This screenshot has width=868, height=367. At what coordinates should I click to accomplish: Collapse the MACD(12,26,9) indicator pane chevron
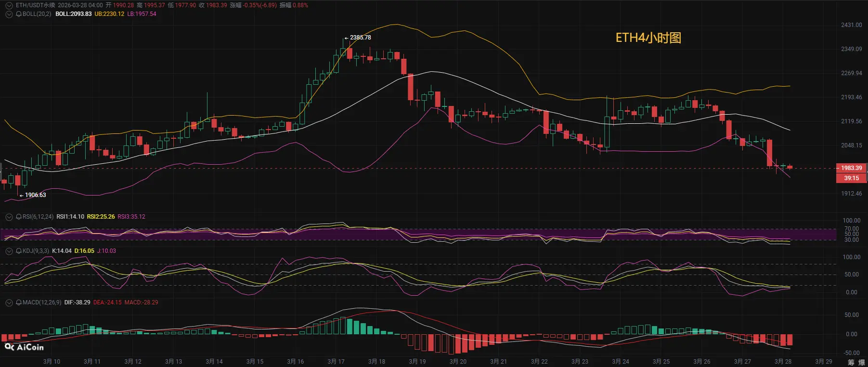click(x=9, y=302)
